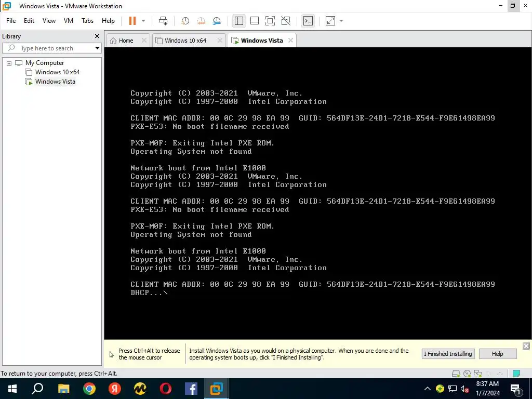Open the notification center icon
Image resolution: width=532 pixels, height=399 pixels.
click(515, 389)
